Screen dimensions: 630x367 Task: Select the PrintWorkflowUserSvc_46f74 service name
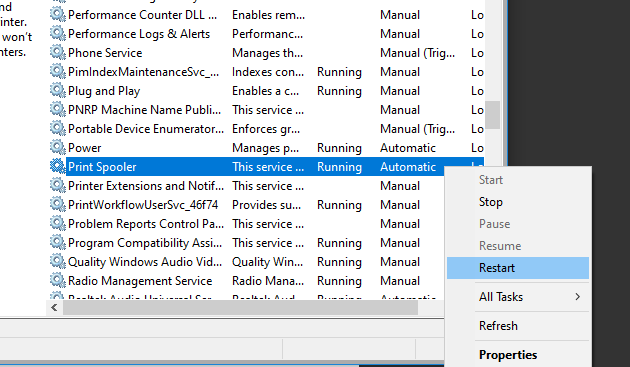point(143,205)
